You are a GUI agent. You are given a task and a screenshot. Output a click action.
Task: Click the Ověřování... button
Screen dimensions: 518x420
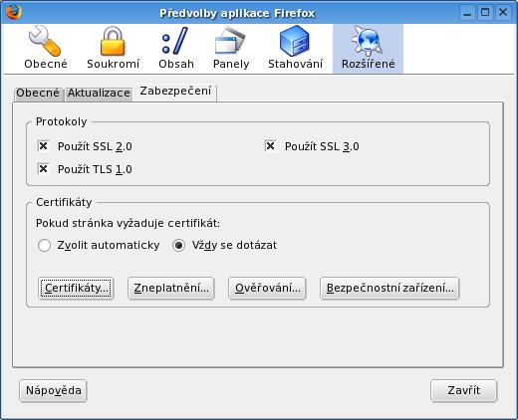point(267,288)
